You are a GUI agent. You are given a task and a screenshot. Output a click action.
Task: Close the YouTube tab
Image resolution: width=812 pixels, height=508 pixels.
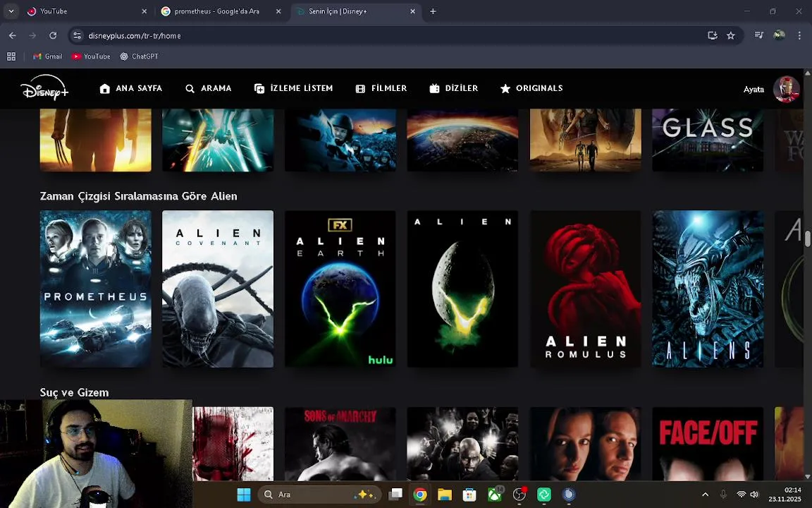point(144,11)
